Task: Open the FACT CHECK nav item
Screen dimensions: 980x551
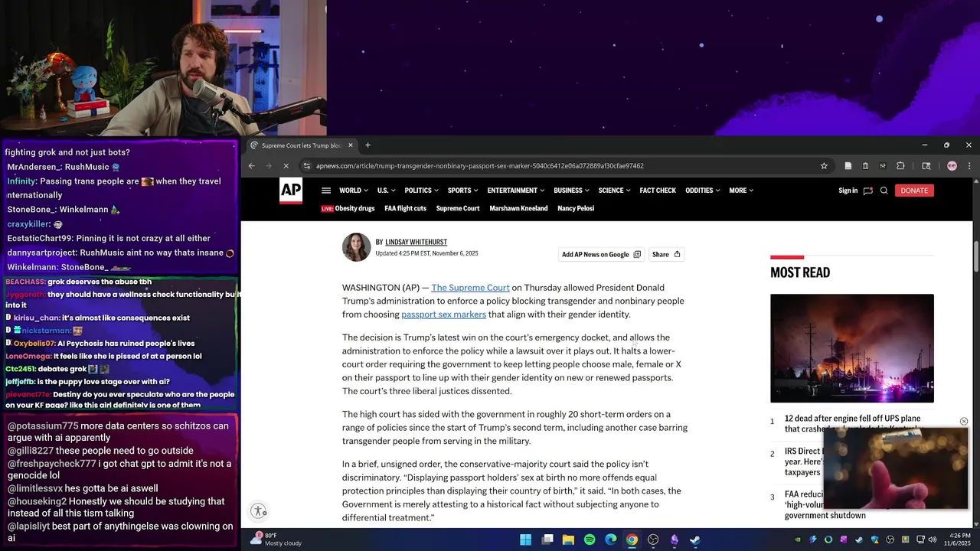Action: pyautogui.click(x=658, y=191)
